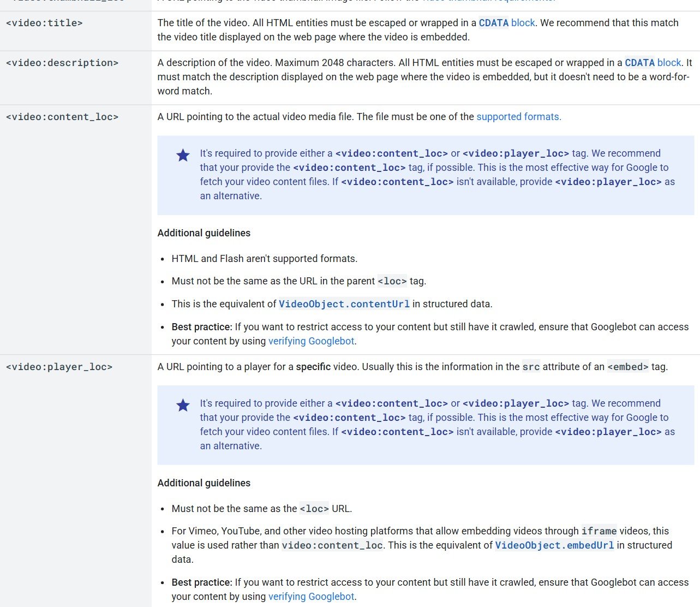The image size is (700, 607).
Task: Click 'verifying Googlebot' link under video:content_loc guidelines
Action: click(312, 341)
